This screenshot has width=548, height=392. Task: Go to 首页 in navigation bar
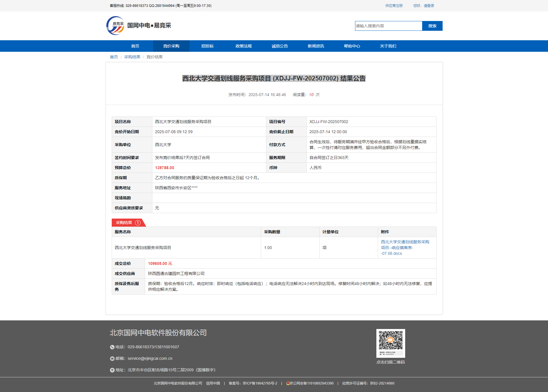pyautogui.click(x=135, y=46)
